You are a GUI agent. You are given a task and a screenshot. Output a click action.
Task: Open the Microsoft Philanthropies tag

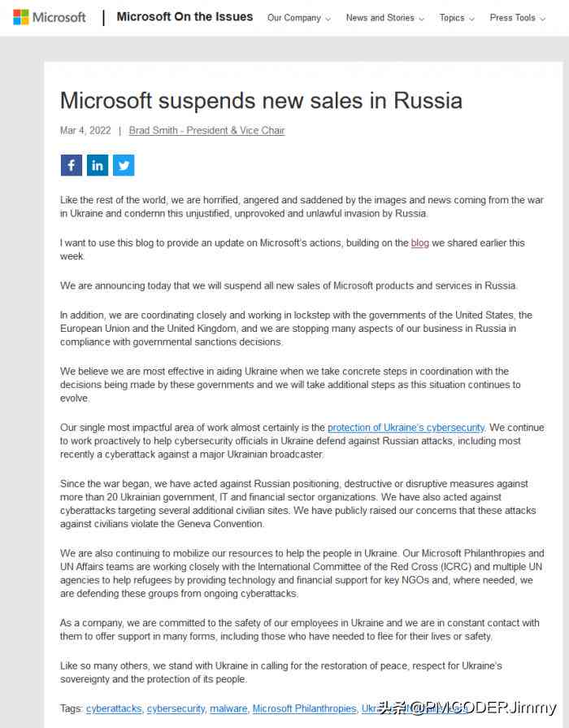point(304,708)
